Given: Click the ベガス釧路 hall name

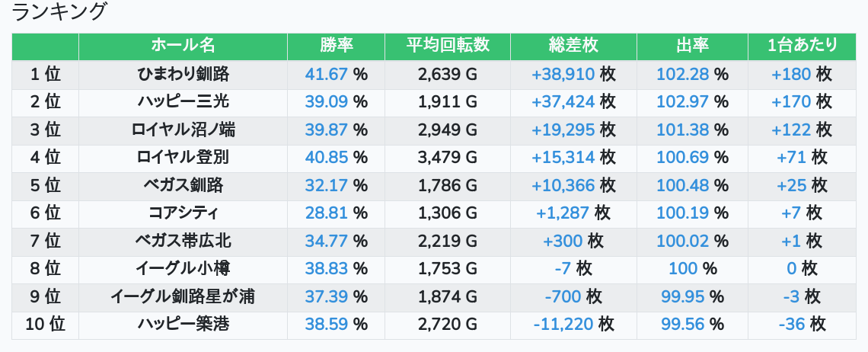Looking at the screenshot, I should (183, 185).
